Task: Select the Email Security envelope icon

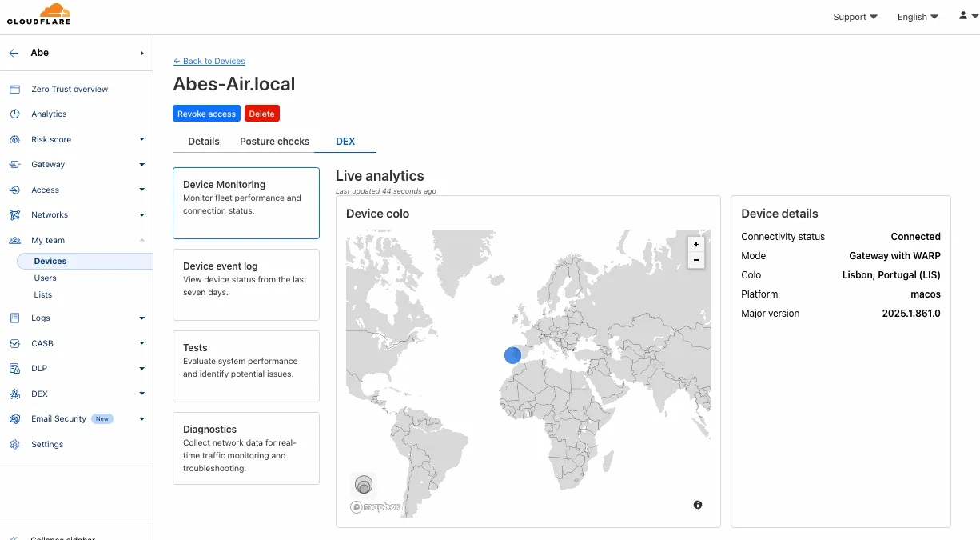Action: coord(14,418)
